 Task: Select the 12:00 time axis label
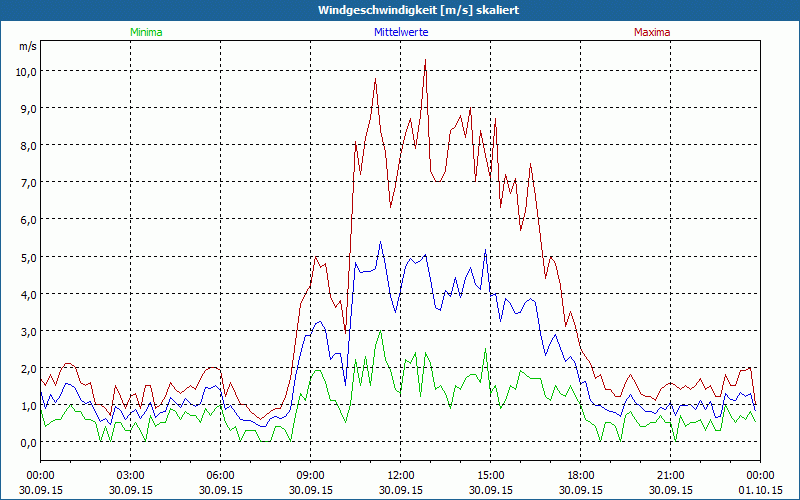click(x=401, y=475)
